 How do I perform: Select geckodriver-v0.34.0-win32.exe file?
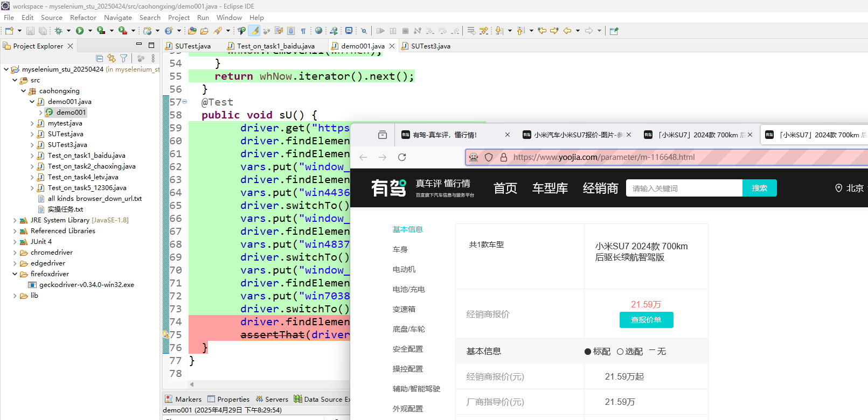[86, 285]
